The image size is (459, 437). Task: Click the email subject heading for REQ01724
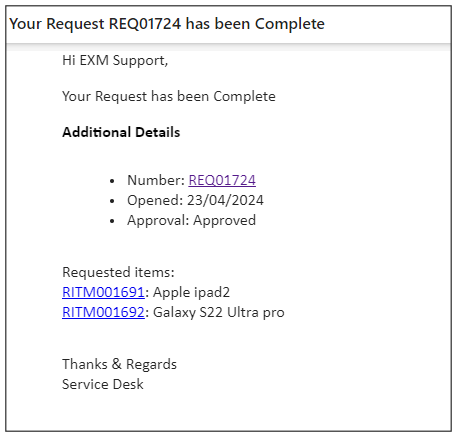[x=167, y=24]
